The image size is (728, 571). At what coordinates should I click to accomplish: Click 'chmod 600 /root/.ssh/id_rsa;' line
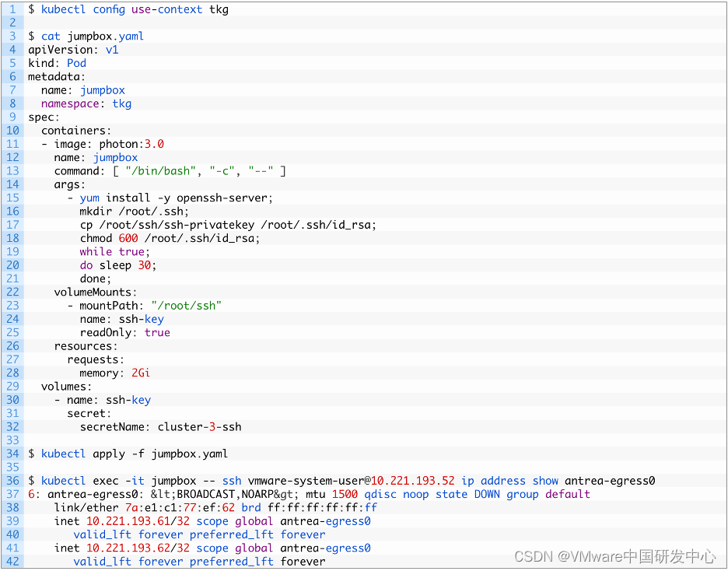[170, 238]
